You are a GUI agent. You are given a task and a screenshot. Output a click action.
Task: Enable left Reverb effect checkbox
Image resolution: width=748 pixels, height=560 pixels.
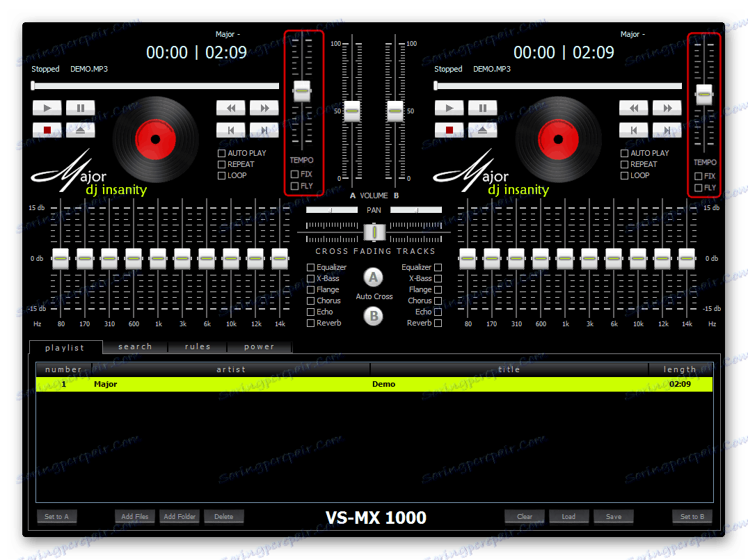310,323
